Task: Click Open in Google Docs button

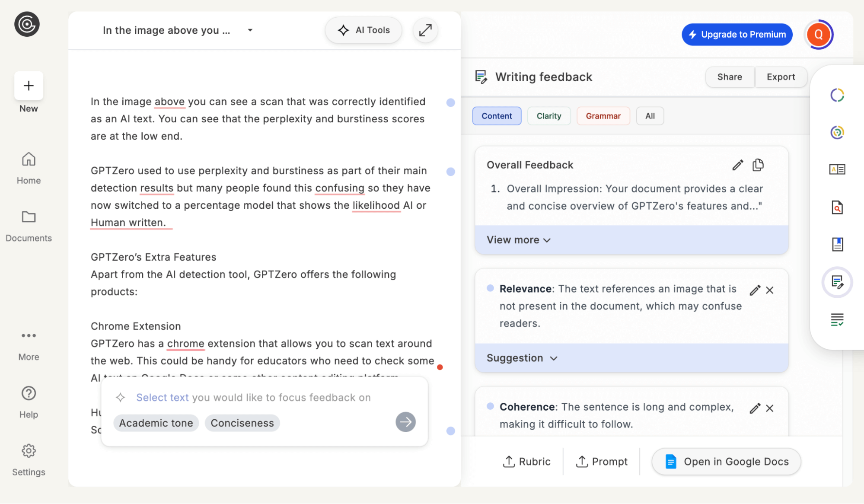Action: (x=726, y=462)
